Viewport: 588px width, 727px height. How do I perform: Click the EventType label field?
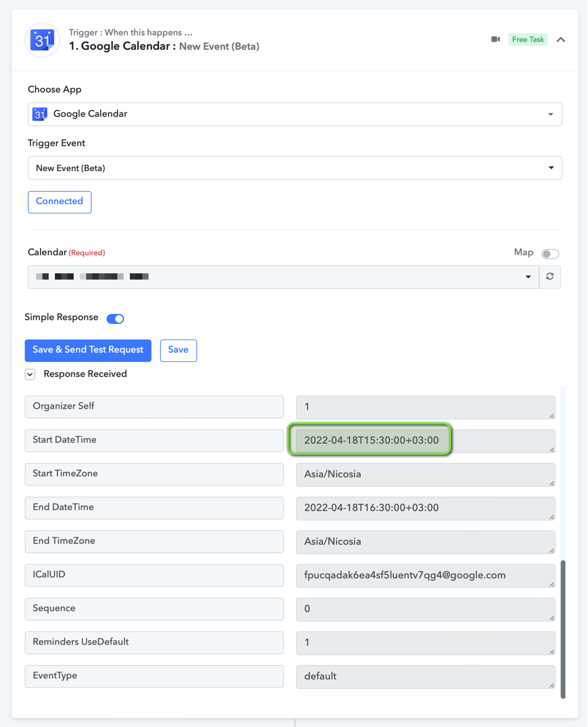[154, 676]
